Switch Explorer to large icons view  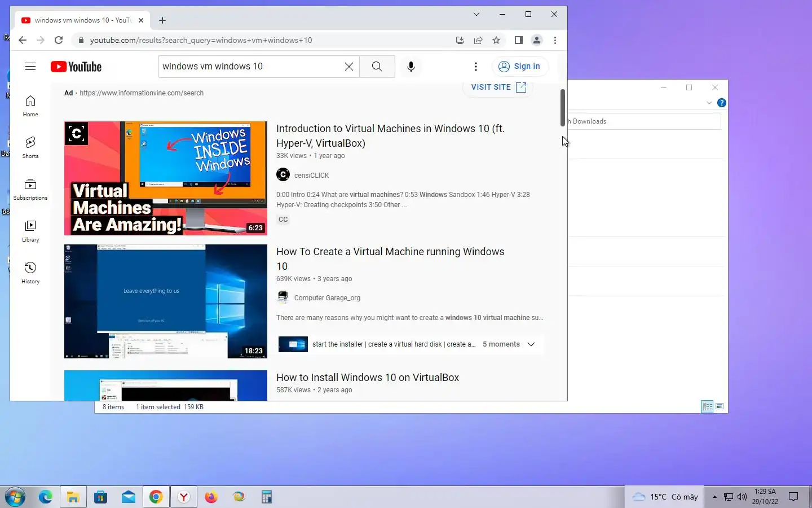pyautogui.click(x=720, y=406)
